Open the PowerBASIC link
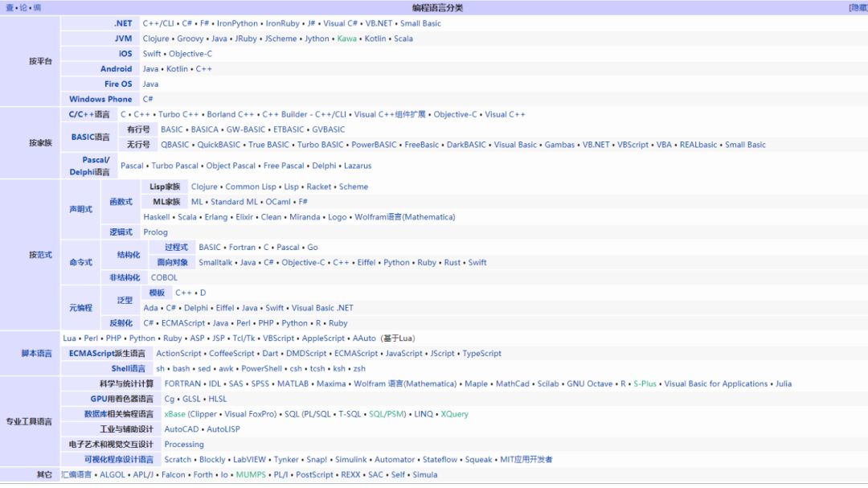This screenshot has width=868, height=488. [374, 145]
